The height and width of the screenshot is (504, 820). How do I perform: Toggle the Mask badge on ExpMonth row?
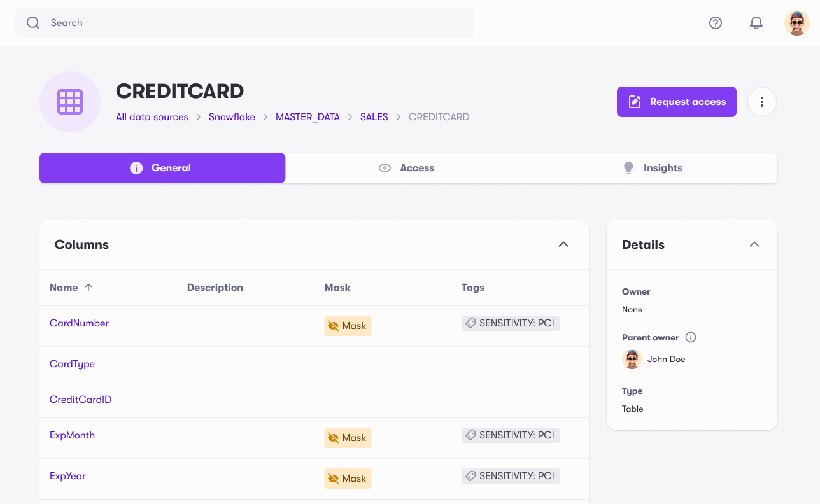348,437
